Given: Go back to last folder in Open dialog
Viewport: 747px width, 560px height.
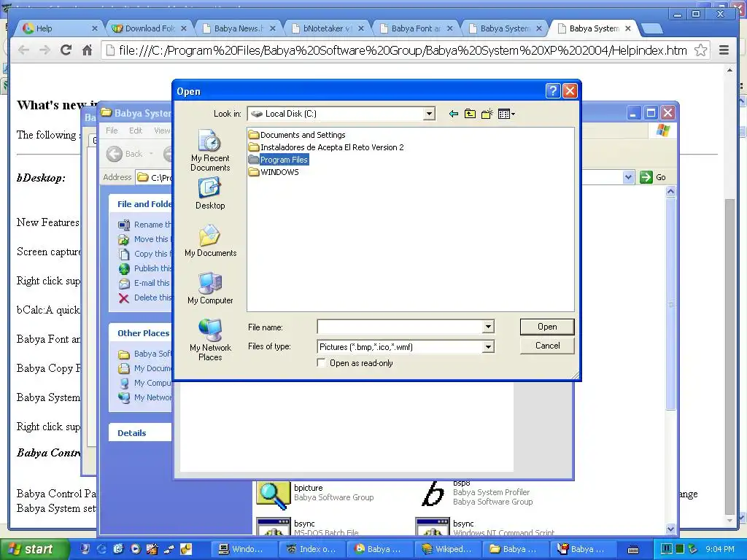Looking at the screenshot, I should coord(454,114).
